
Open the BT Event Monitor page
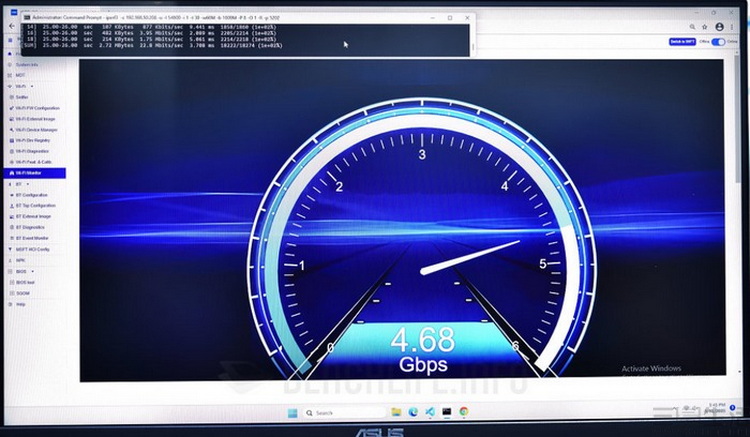[x=33, y=238]
